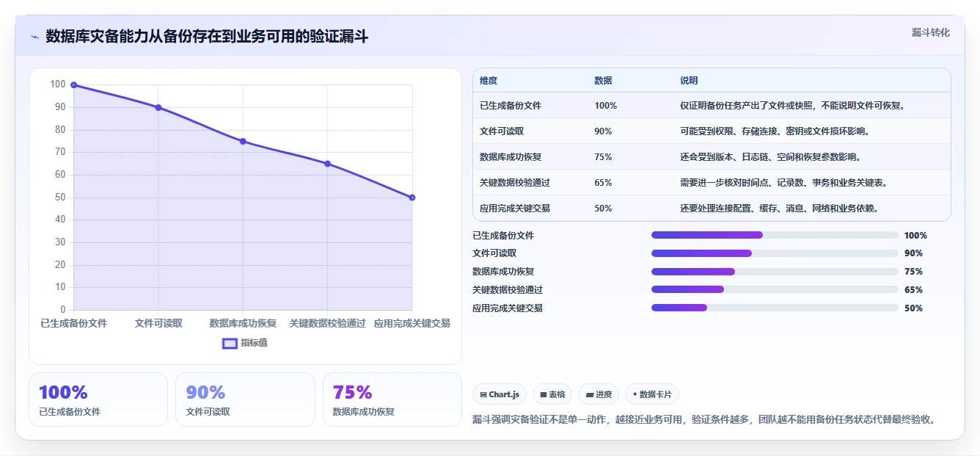Click the 100% 已生成备份文件 data card
Screen dimensions: 980x456
(98, 399)
